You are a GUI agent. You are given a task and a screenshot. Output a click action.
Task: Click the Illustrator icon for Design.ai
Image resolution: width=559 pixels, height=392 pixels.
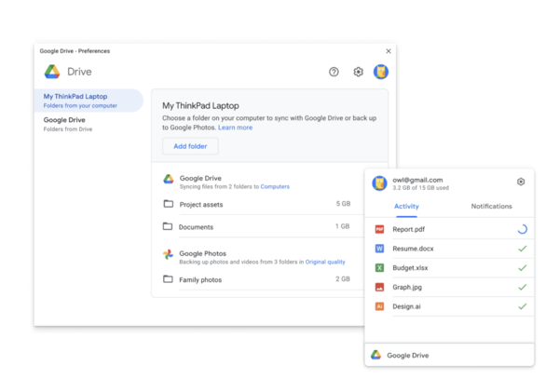380,306
